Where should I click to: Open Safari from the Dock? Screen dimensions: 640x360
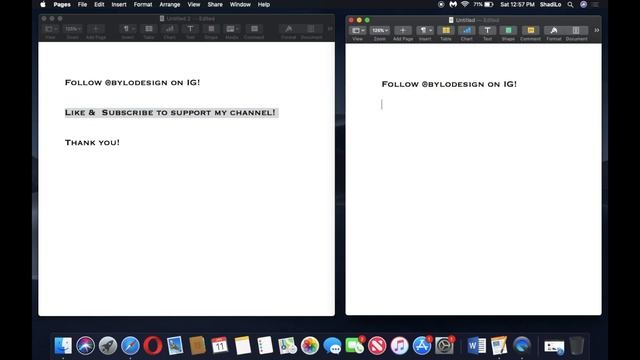pyautogui.click(x=130, y=346)
